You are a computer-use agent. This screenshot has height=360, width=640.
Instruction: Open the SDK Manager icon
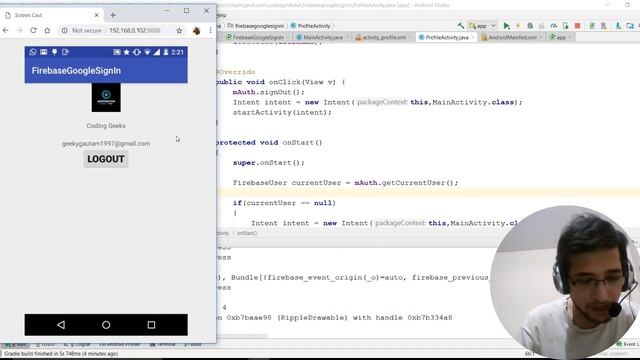[618, 26]
